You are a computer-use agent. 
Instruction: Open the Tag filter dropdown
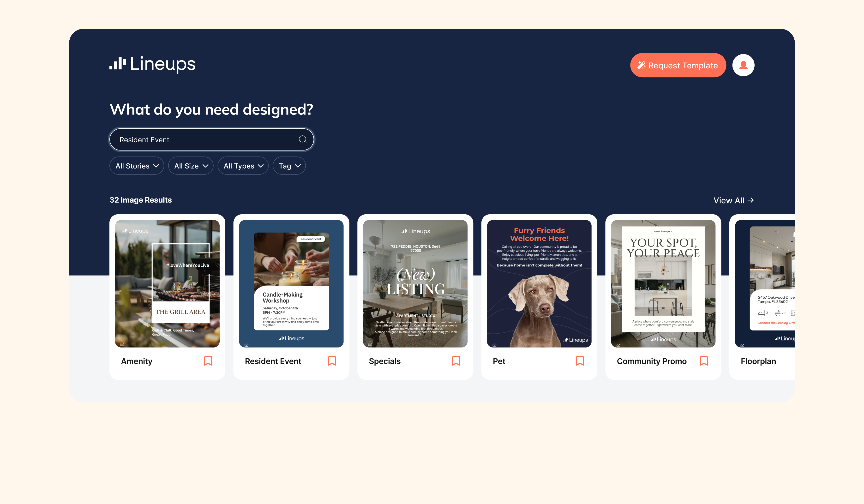coord(289,166)
